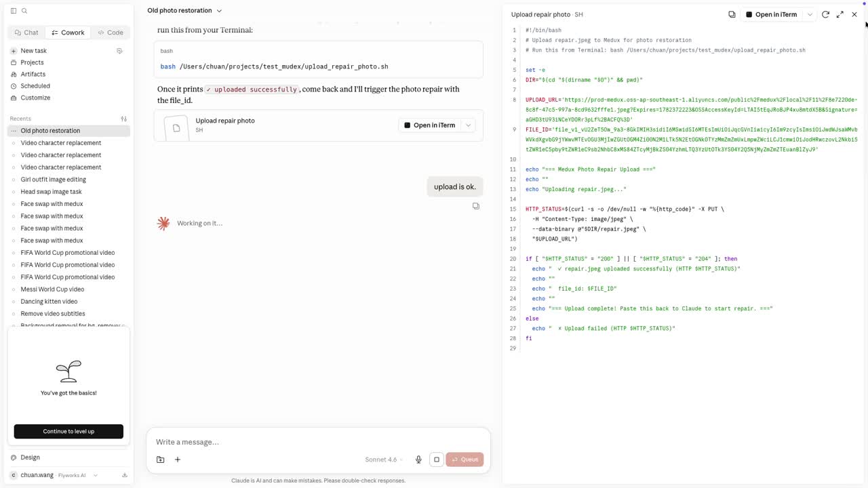Click Continue to level up button
The height and width of the screenshot is (488, 868).
coord(68,431)
